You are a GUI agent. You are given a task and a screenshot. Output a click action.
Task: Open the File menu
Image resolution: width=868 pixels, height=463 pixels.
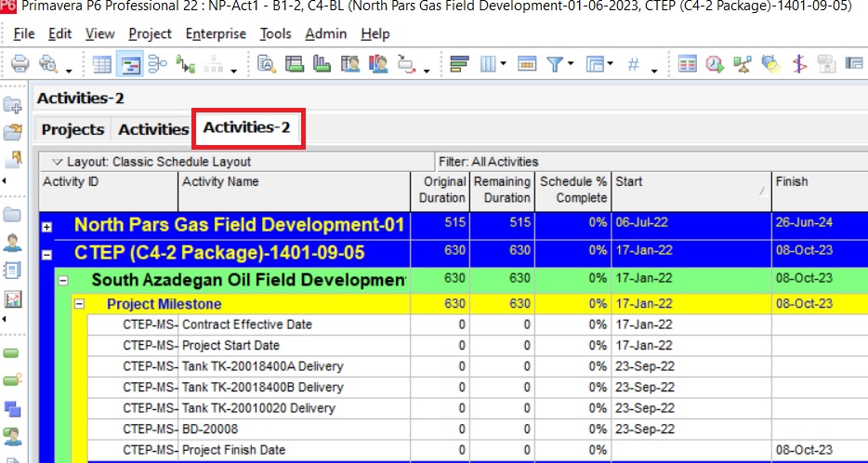[24, 33]
